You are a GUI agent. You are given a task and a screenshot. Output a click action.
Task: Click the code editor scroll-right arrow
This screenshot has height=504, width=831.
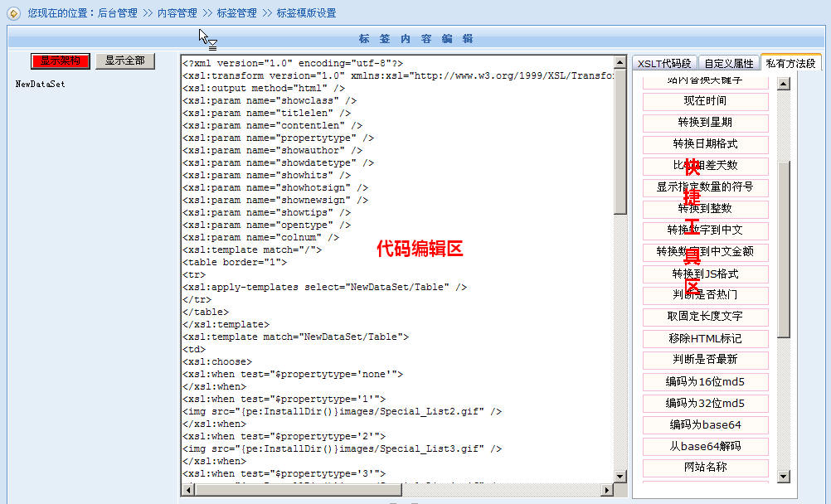point(607,490)
